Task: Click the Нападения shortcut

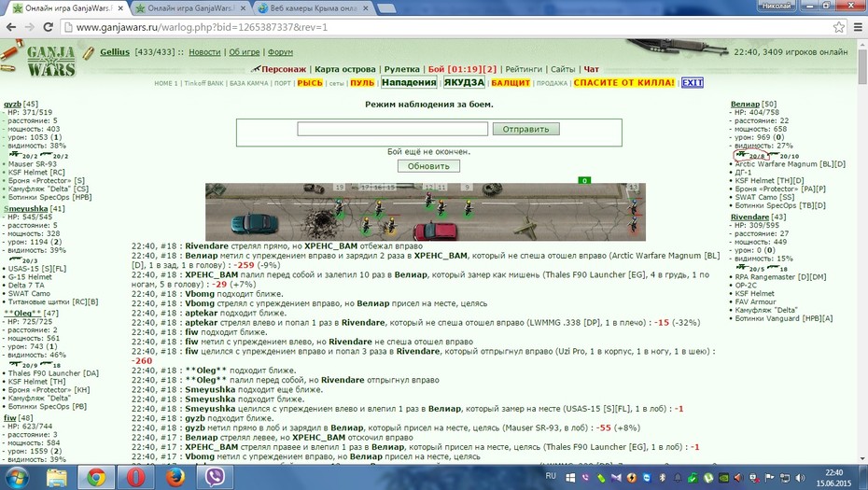Action: 409,82
